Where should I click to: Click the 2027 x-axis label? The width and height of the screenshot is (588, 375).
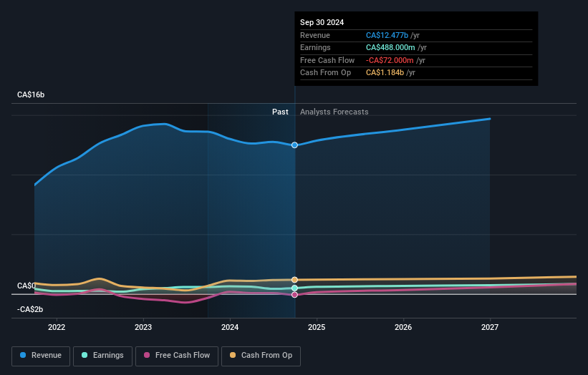click(x=490, y=328)
